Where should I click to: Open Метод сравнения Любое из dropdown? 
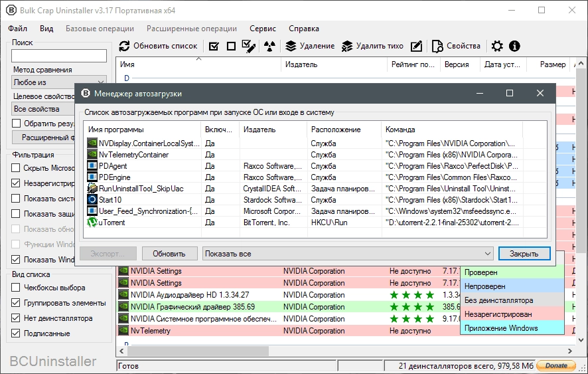tap(59, 82)
